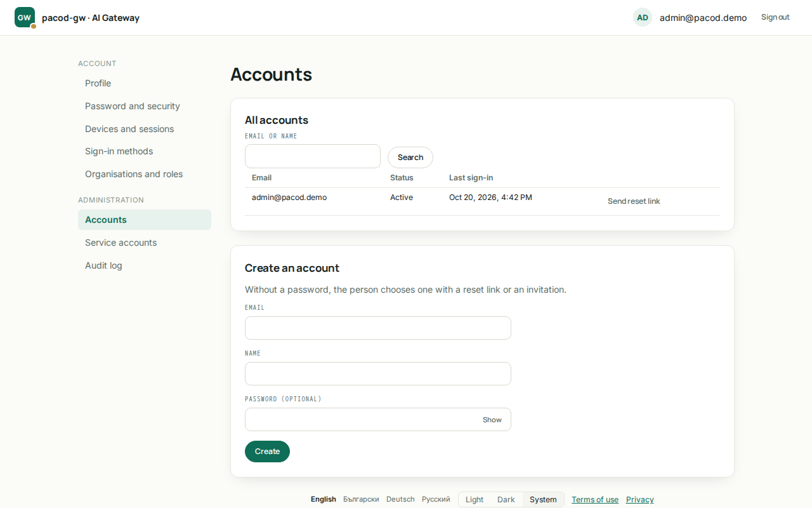Select the Light theme option

(x=475, y=499)
